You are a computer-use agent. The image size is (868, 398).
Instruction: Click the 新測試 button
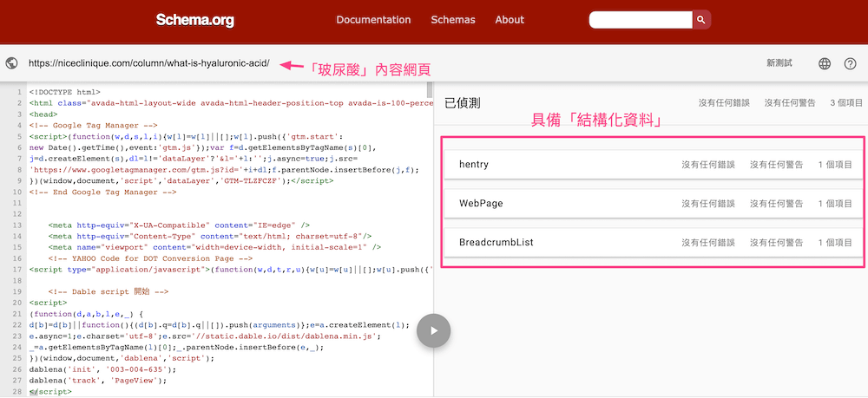click(779, 63)
